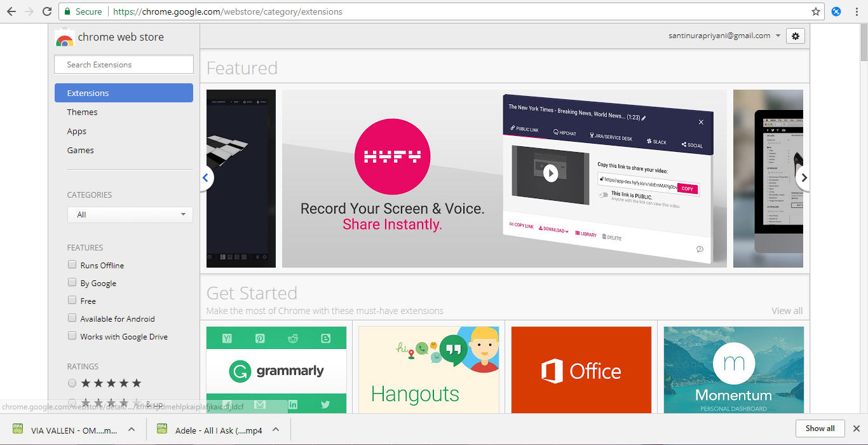The width and height of the screenshot is (868, 445).
Task: Click the Featured section heading
Action: pos(242,68)
